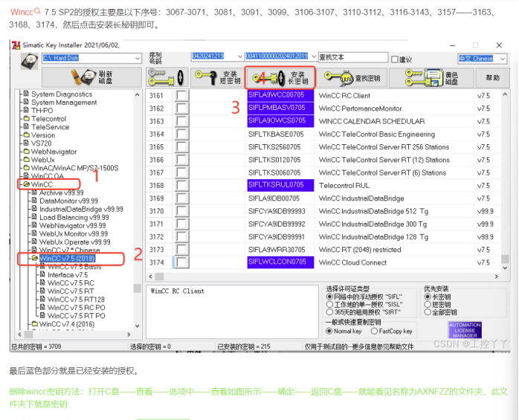
Task: Click the find key (查找密钥) button
Action: coord(352,78)
